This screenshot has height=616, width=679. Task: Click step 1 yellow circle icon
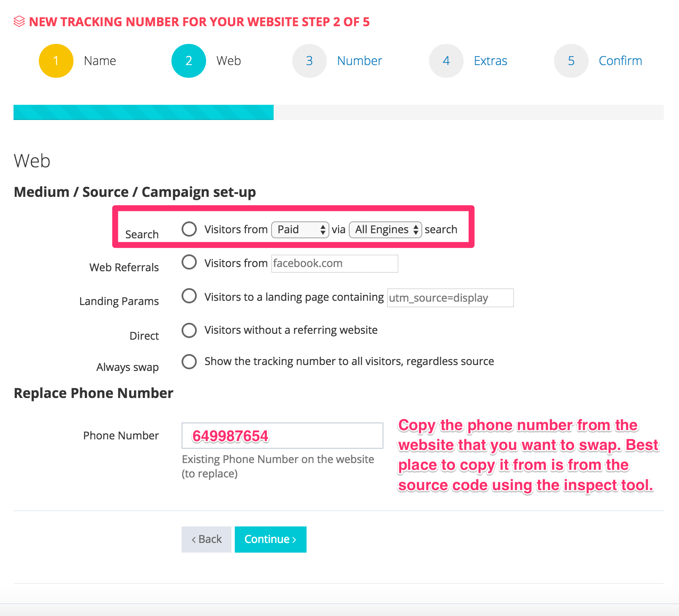point(56,61)
